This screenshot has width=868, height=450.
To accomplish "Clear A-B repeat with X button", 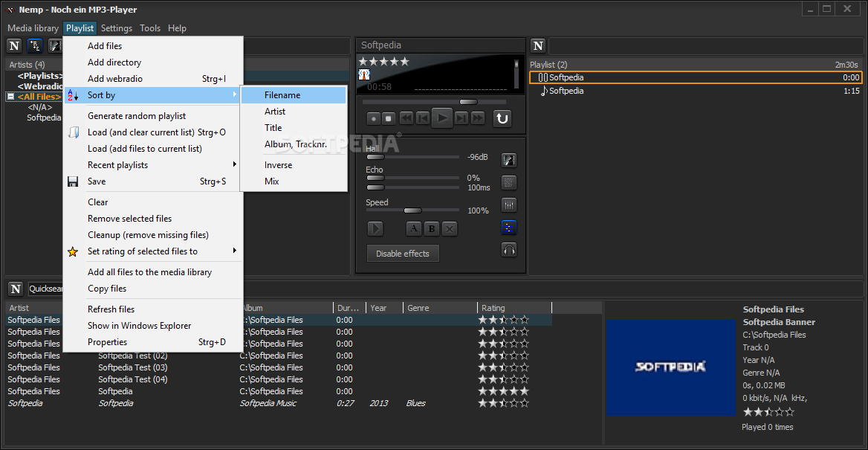I will click(x=450, y=228).
